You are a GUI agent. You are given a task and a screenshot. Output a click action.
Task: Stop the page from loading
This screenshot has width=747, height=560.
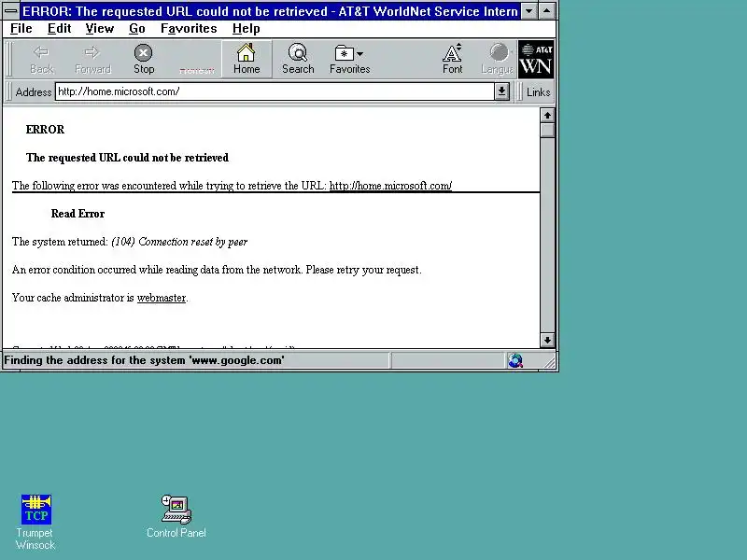click(x=144, y=60)
